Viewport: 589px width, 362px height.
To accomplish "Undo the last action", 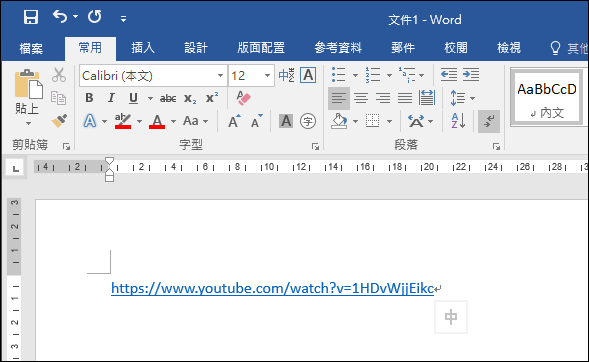I will 60,17.
